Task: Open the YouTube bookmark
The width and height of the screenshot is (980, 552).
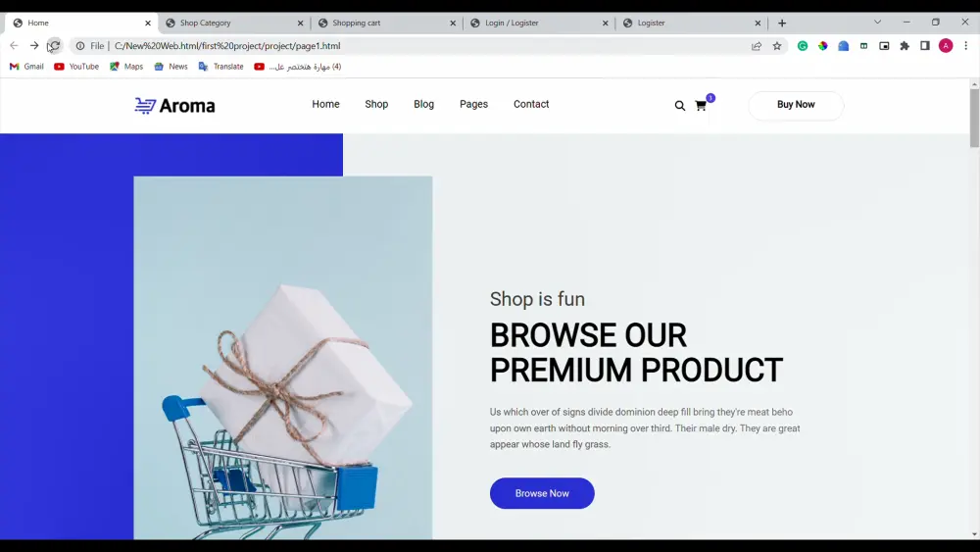Action: [x=76, y=67]
